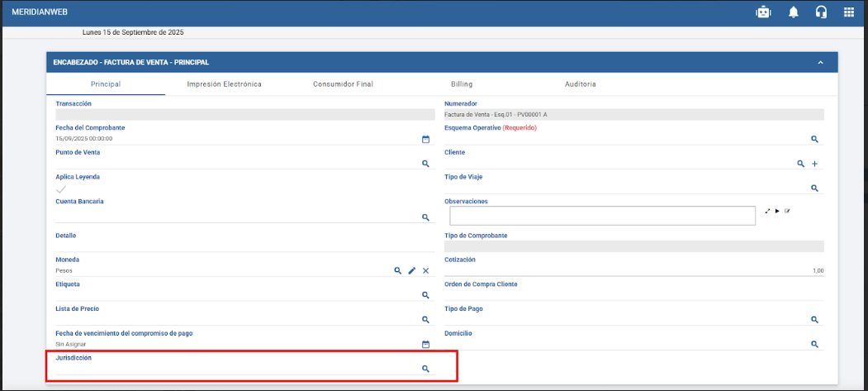Viewport: 868px width, 391px height.
Task: Click the Orden de Compra Cliente field
Action: click(x=633, y=295)
